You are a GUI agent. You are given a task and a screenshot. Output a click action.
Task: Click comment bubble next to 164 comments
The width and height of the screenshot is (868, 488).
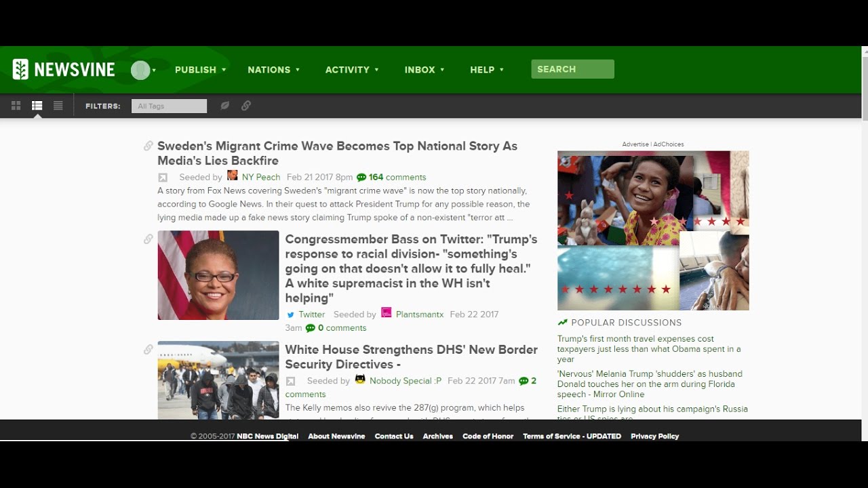point(361,178)
